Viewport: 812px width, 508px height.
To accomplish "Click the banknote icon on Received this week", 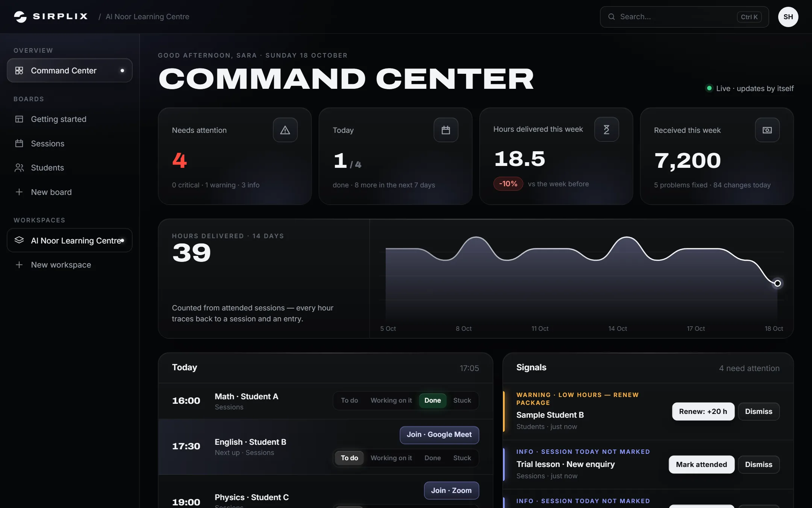I will [x=767, y=130].
